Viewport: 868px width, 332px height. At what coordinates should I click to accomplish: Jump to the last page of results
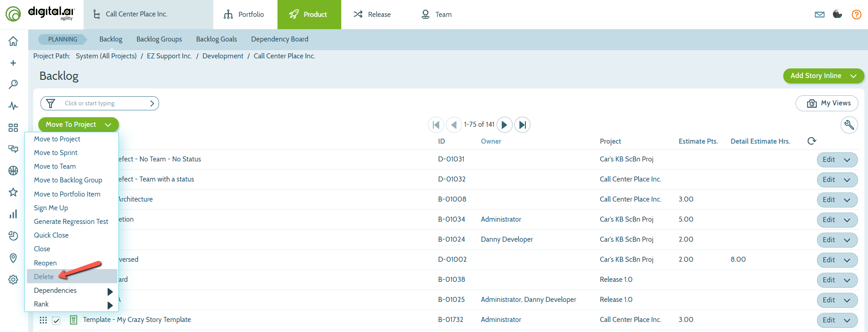tap(522, 124)
